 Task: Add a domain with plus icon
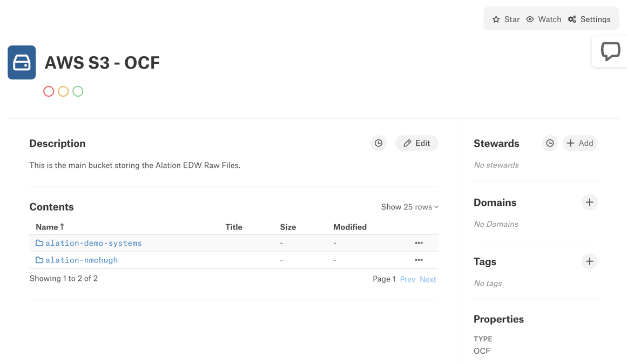(589, 203)
